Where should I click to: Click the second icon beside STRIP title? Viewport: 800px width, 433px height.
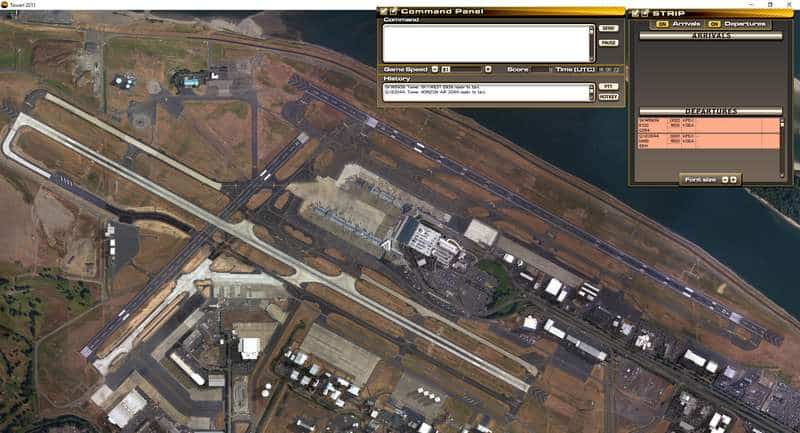[644, 12]
